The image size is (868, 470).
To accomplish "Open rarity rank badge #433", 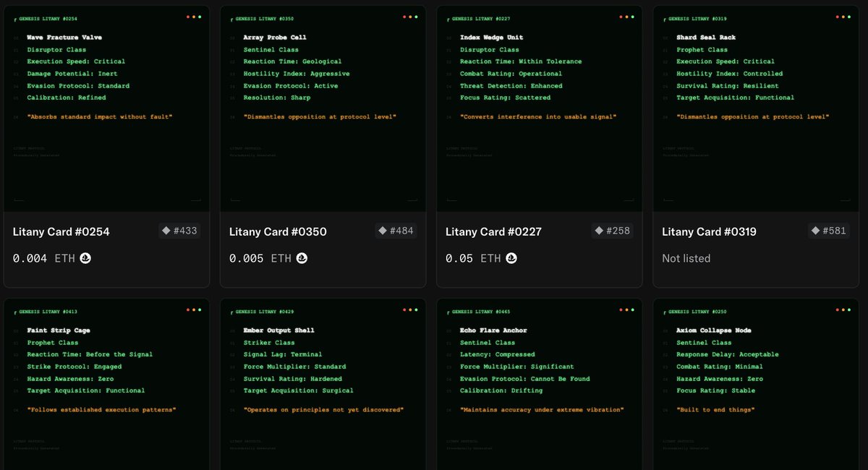I will tap(179, 231).
